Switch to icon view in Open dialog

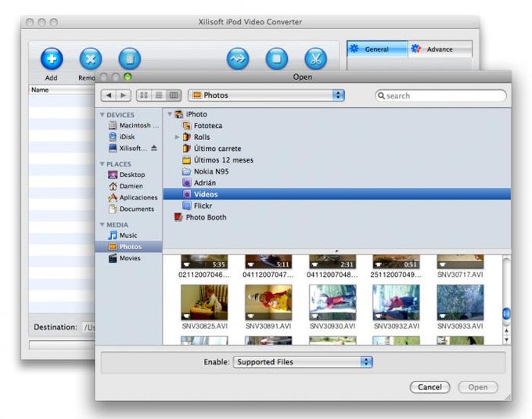click(144, 95)
